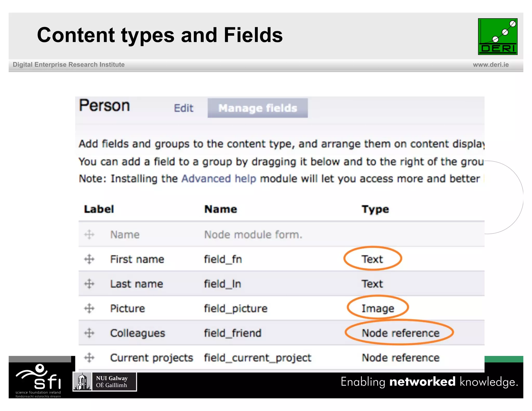
Task: Click the circled Image type
Action: [378, 308]
